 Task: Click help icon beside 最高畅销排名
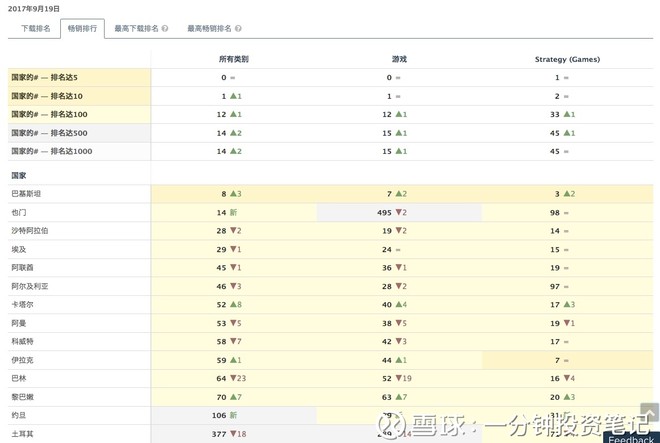click(x=238, y=29)
